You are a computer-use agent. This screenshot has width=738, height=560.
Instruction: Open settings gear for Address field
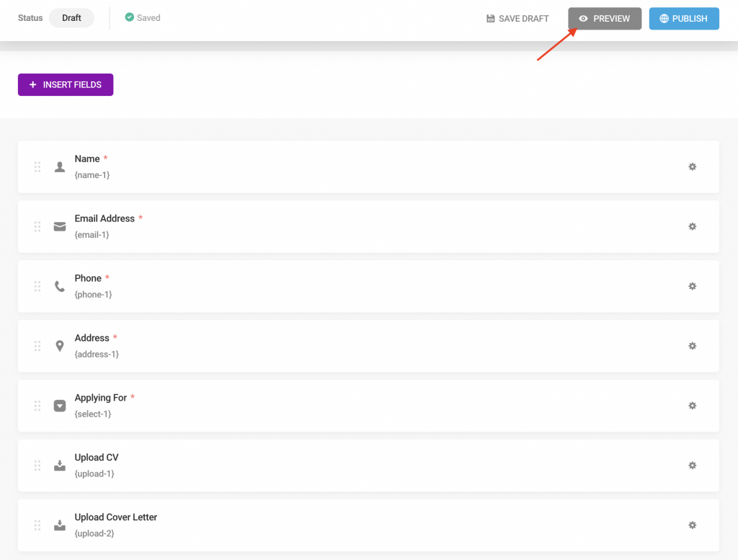click(692, 346)
